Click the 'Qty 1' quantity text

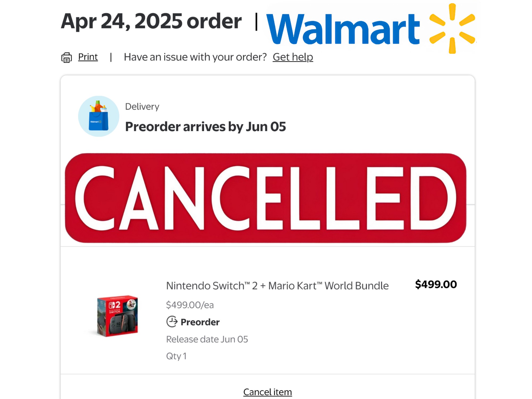pyautogui.click(x=176, y=356)
